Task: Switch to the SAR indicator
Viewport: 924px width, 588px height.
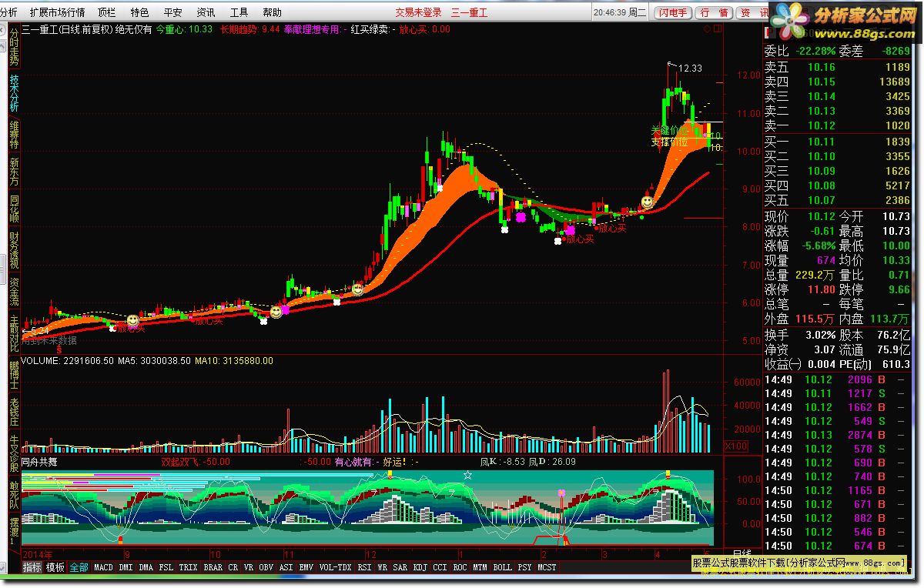Action: click(x=400, y=567)
